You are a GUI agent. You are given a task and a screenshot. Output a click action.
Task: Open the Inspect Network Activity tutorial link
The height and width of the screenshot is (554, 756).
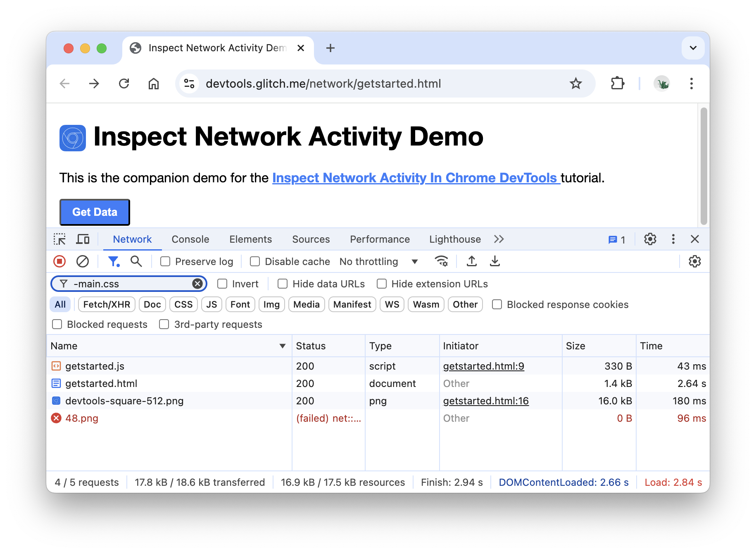click(415, 177)
